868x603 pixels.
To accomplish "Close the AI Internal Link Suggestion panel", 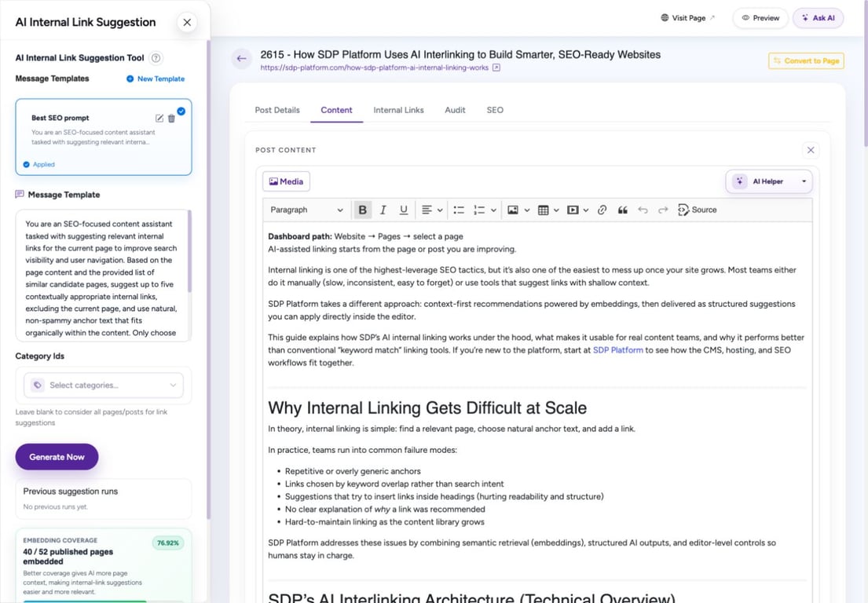I will pyautogui.click(x=187, y=23).
